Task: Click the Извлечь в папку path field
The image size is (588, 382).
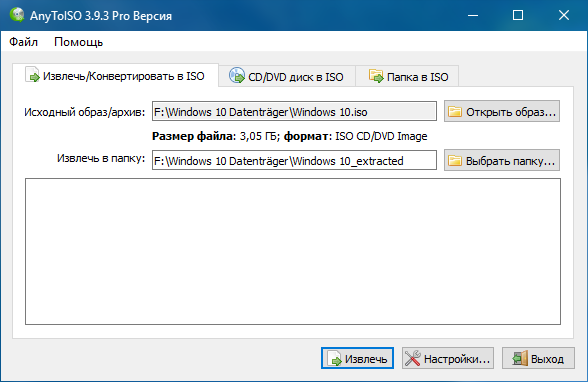Action: click(294, 160)
